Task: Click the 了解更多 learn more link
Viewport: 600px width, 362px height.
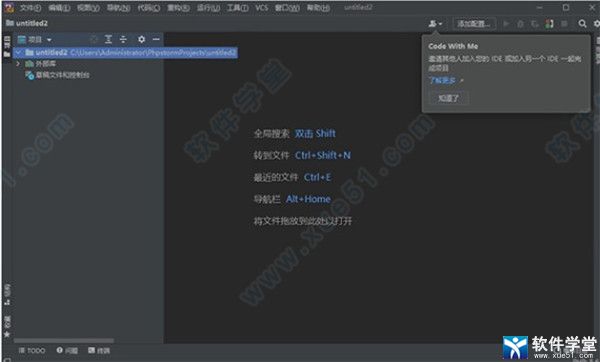Action: (x=443, y=80)
